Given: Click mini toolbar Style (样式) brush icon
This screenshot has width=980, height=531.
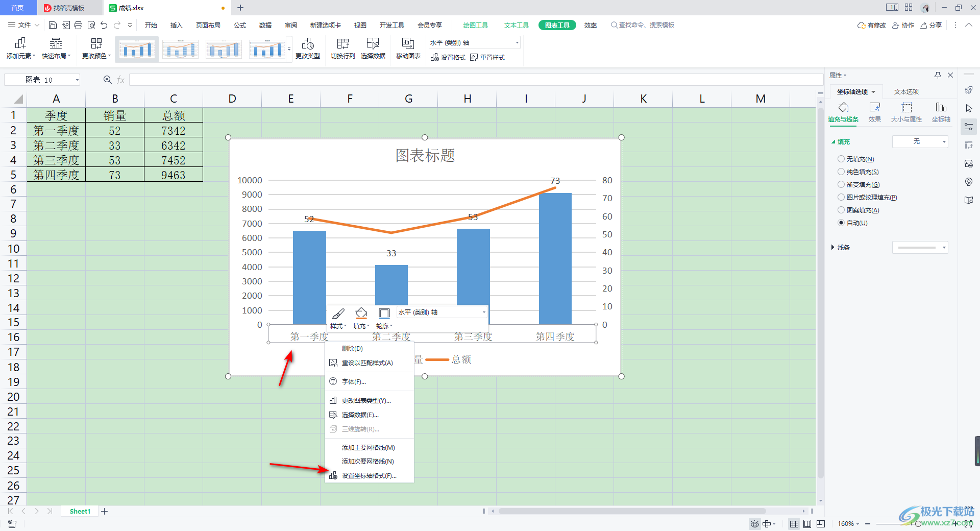Looking at the screenshot, I should 338,313.
